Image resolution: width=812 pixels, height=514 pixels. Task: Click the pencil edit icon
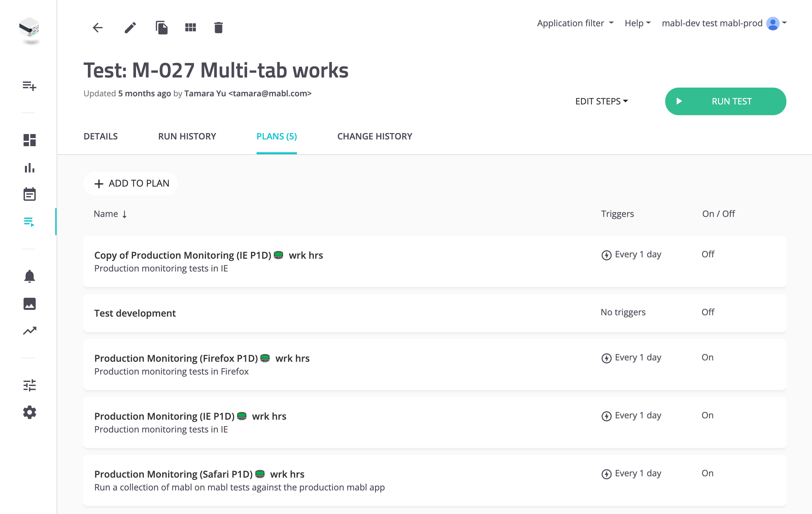pos(130,27)
